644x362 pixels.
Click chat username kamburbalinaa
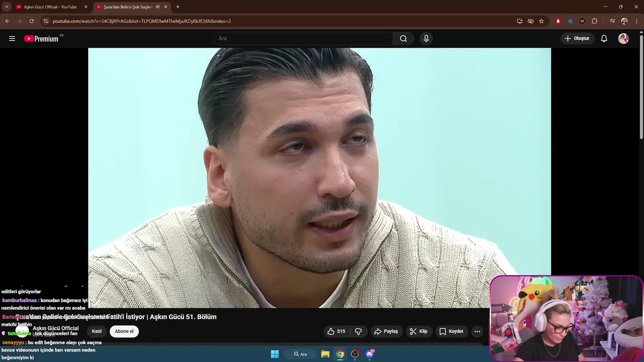[x=19, y=301]
